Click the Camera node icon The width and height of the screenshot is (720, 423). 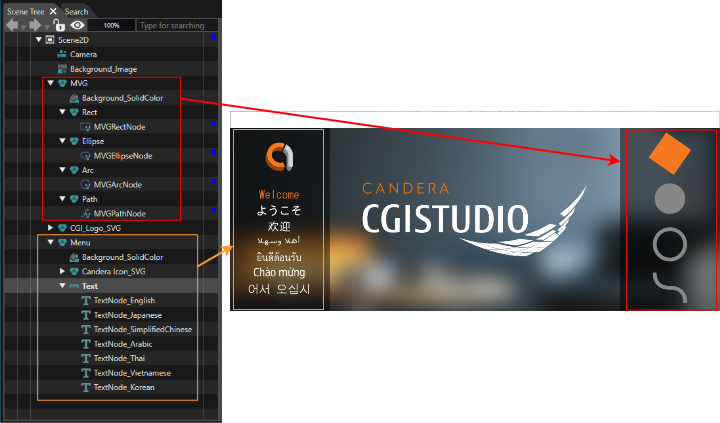62,54
